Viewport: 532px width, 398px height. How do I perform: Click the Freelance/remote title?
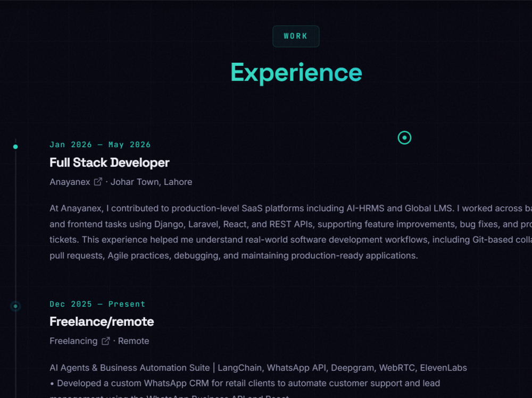pyautogui.click(x=102, y=321)
